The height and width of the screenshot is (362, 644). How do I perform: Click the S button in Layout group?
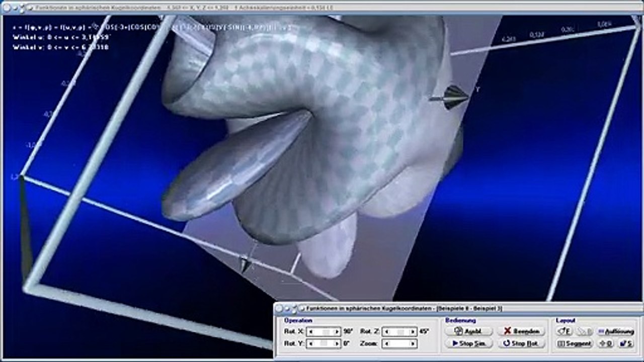(x=626, y=344)
